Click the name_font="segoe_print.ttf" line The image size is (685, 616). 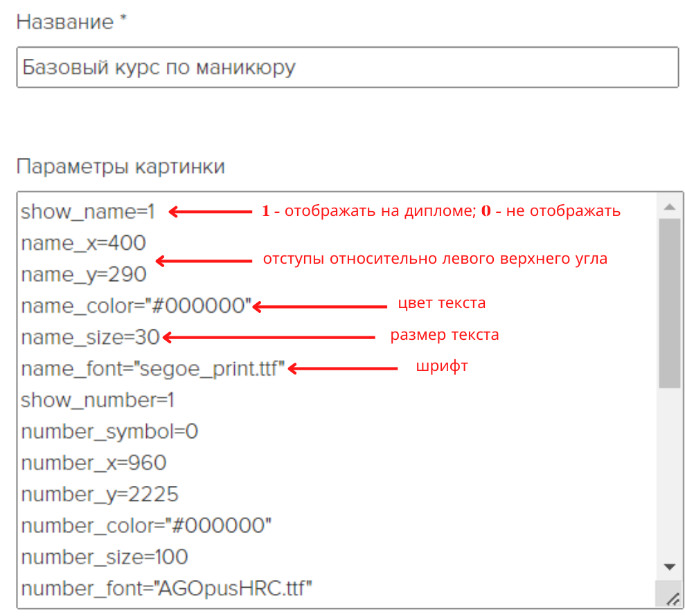(x=153, y=369)
